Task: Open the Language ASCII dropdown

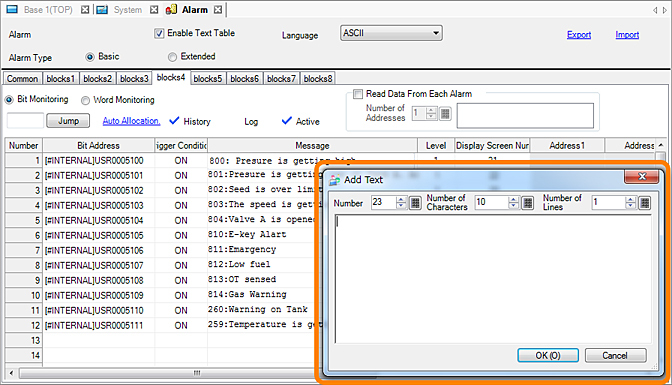Action: [x=391, y=33]
